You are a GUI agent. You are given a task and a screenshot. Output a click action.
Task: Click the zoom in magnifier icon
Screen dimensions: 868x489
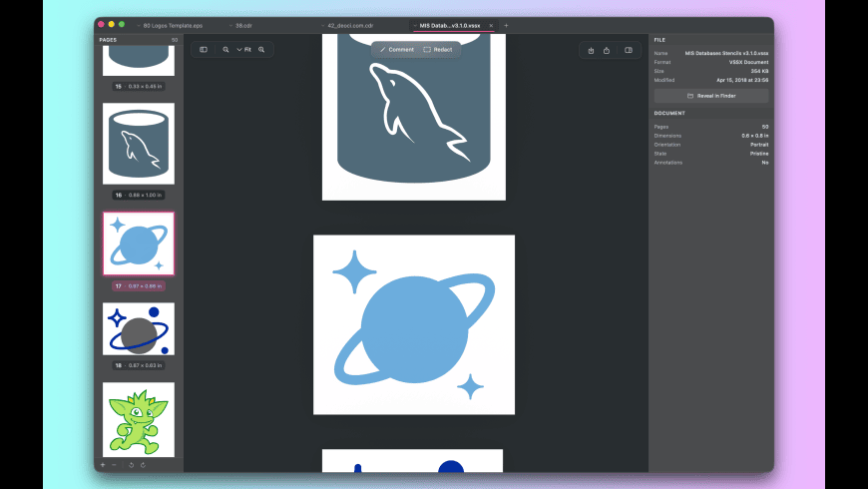[261, 49]
